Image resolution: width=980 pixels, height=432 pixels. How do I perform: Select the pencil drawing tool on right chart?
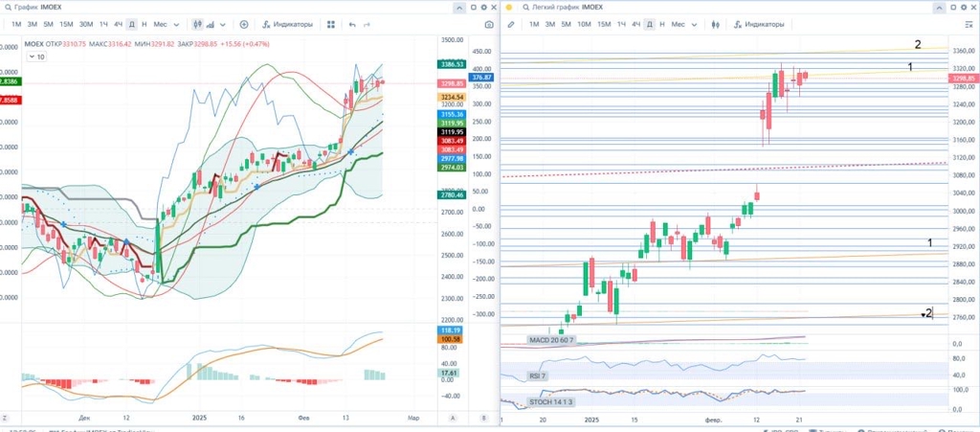click(511, 24)
